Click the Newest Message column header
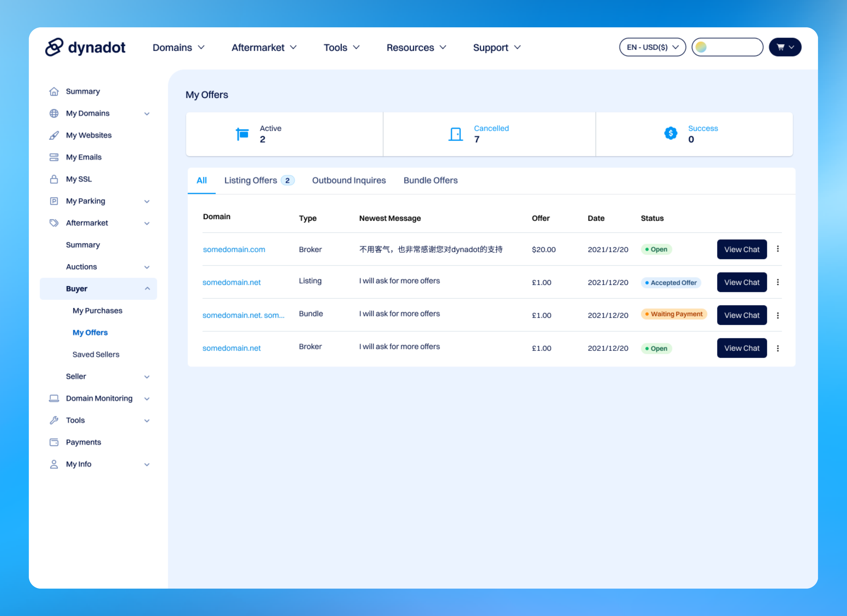 (x=390, y=218)
